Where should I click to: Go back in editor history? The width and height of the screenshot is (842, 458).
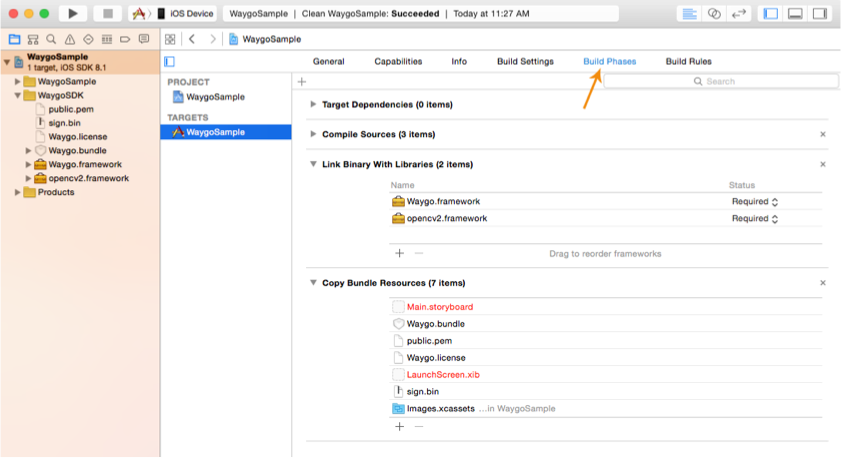[x=192, y=39]
